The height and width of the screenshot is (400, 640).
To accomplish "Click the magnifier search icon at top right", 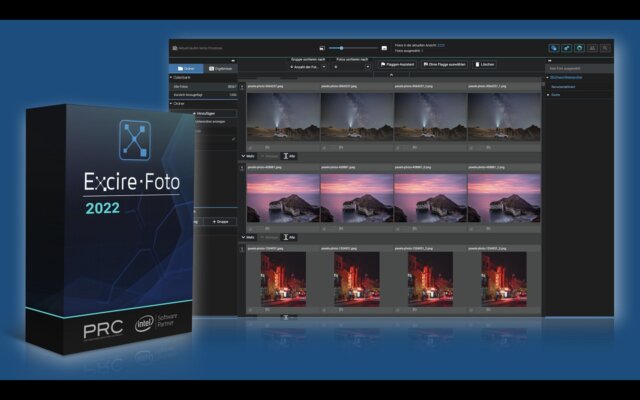I will (605, 48).
